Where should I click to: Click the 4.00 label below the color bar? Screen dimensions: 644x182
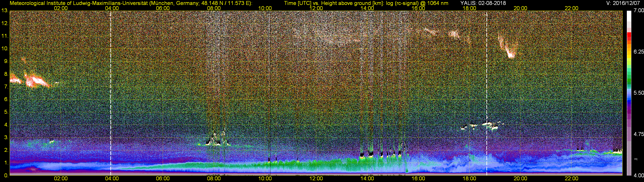click(638, 176)
